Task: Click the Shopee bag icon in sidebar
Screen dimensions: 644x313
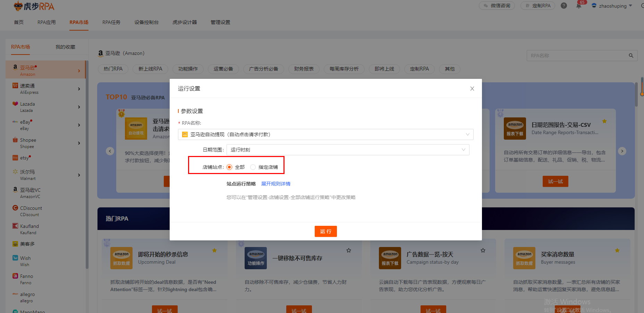Action: pyautogui.click(x=15, y=140)
